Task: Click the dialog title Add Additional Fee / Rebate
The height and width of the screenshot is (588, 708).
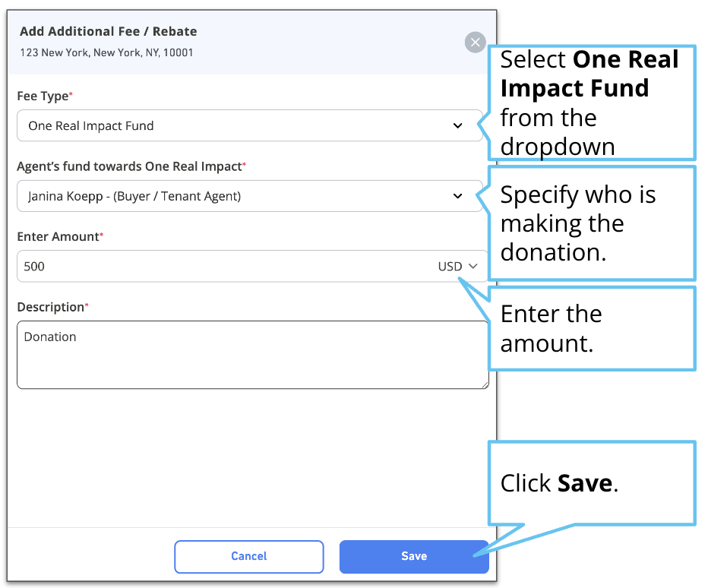Action: (109, 32)
